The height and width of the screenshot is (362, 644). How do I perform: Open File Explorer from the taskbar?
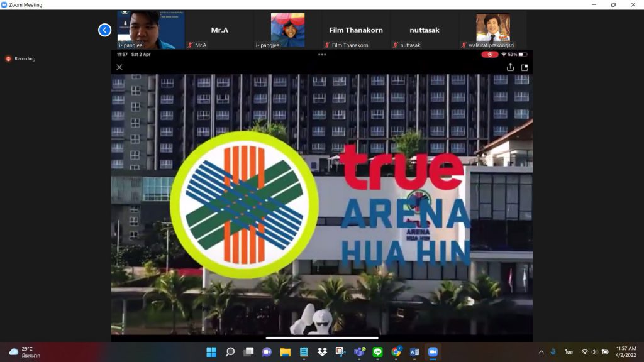pyautogui.click(x=286, y=352)
